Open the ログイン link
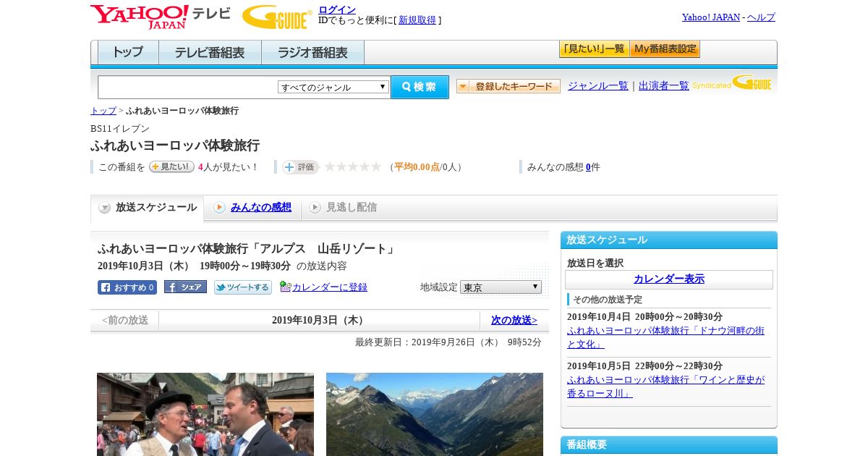 (337, 9)
